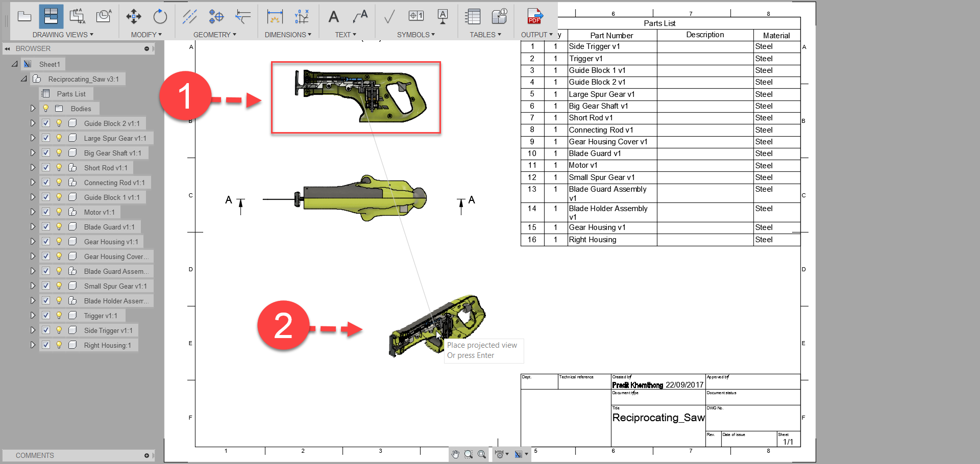The height and width of the screenshot is (464, 980).
Task: Toggle the lightbulb next to Trigger v1:1
Action: click(x=58, y=315)
